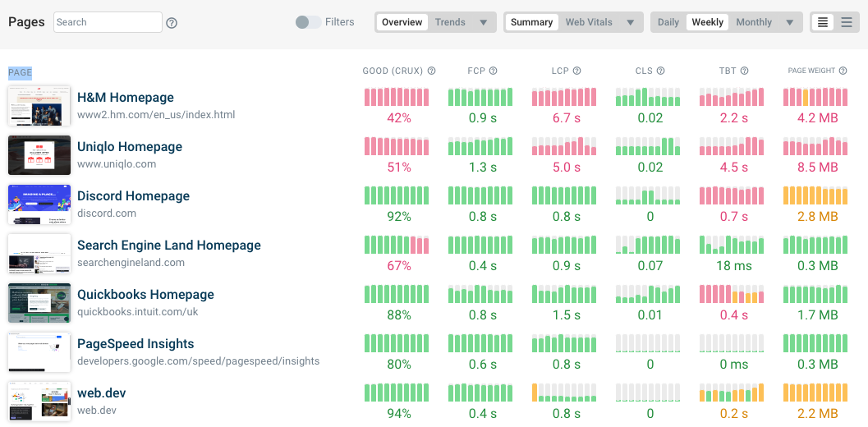This screenshot has height=427, width=868.
Task: Open the PAGE WEIGHT column help icon
Action: coord(843,71)
